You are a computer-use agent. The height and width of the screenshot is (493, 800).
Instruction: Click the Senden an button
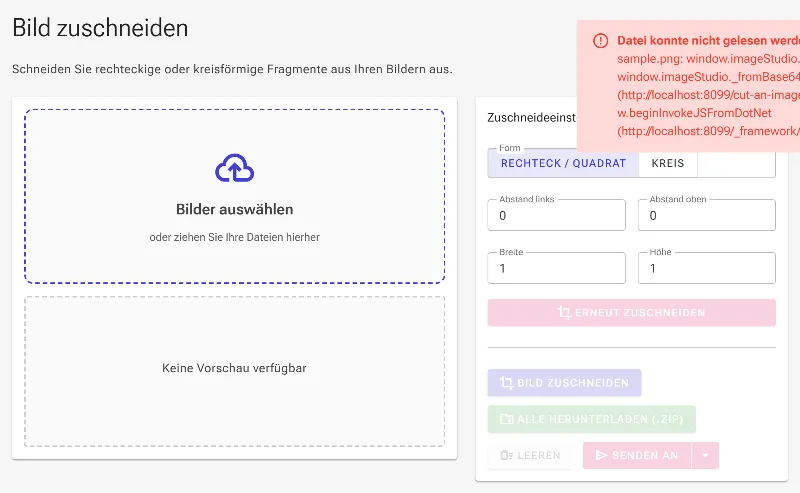coord(637,455)
